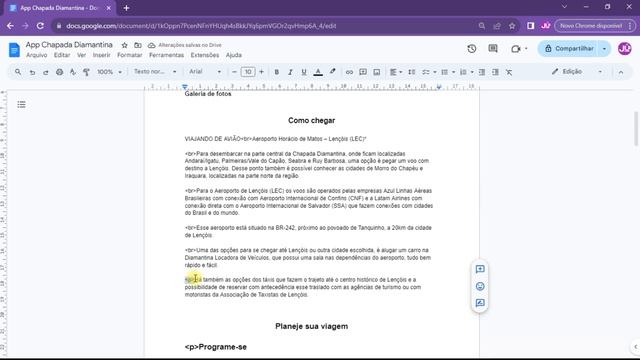This screenshot has width=640, height=360.
Task: Insert a link
Action: 349,72
